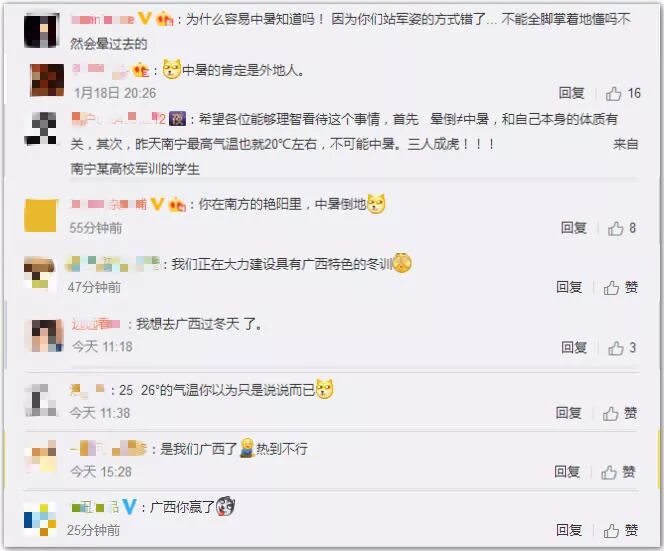Image resolution: width=664 pixels, height=551 pixels.
Task: Open the username above 我想去广西过冬天了
Action: tap(96, 324)
